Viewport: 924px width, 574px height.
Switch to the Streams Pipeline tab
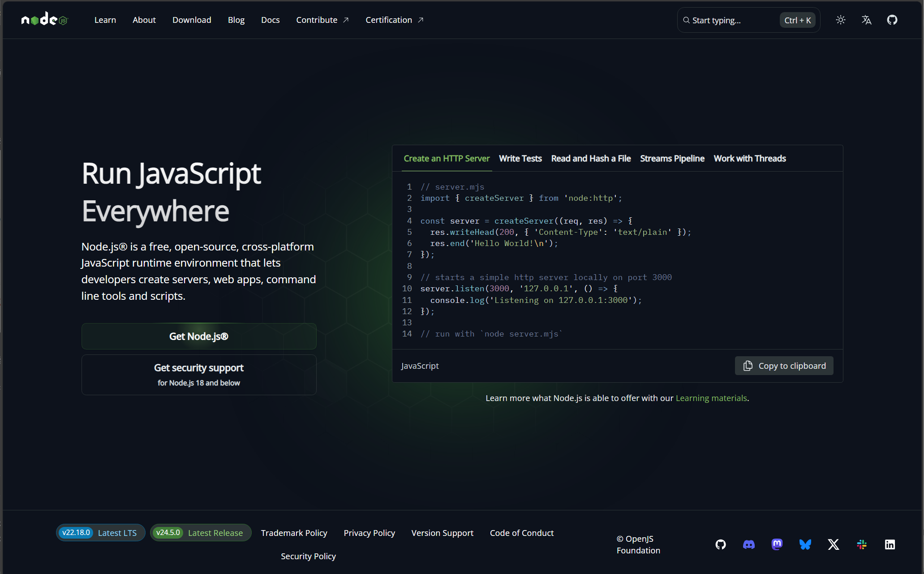(x=672, y=159)
